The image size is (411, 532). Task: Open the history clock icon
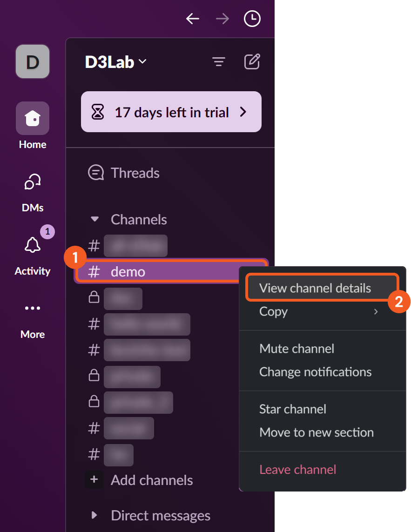252,19
